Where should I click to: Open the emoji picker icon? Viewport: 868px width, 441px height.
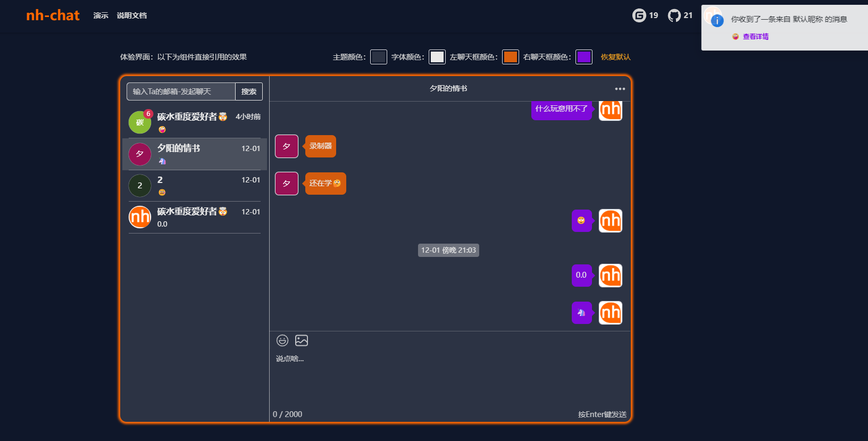click(x=282, y=340)
